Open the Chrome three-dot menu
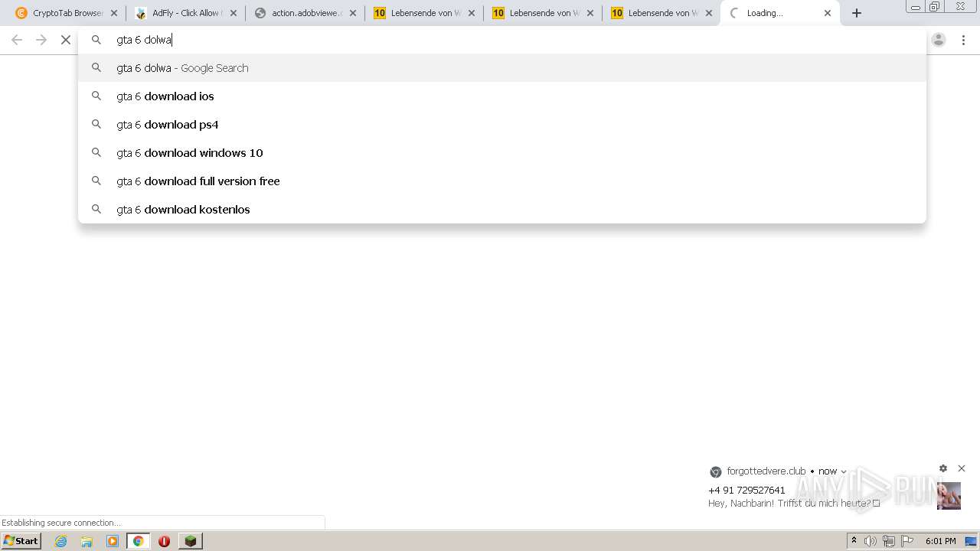 pyautogui.click(x=964, y=40)
